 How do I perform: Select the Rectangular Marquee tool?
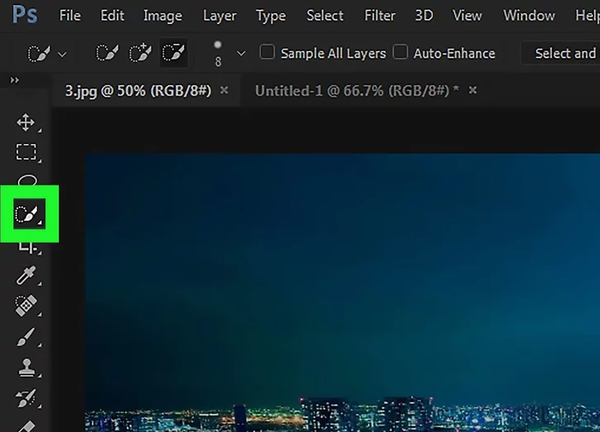[26, 152]
